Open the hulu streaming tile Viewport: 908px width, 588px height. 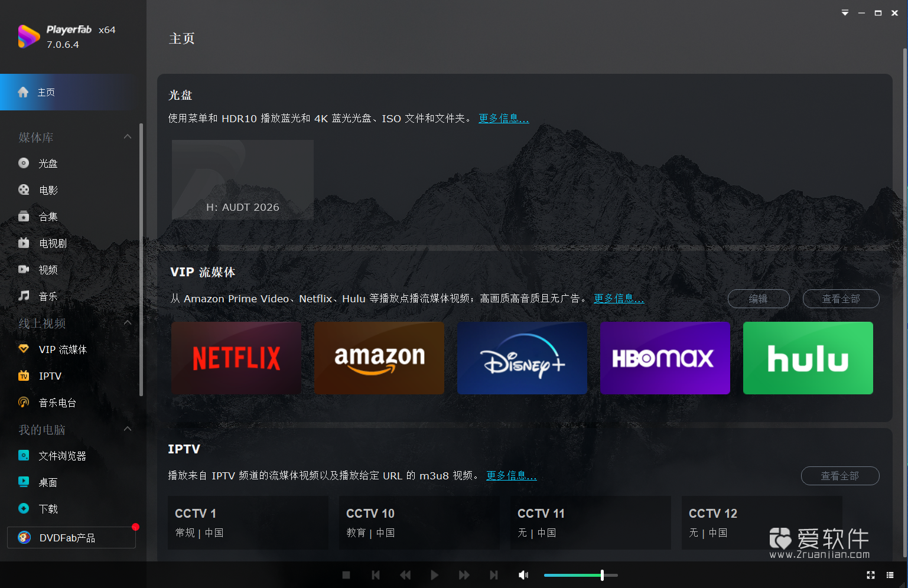coord(808,358)
